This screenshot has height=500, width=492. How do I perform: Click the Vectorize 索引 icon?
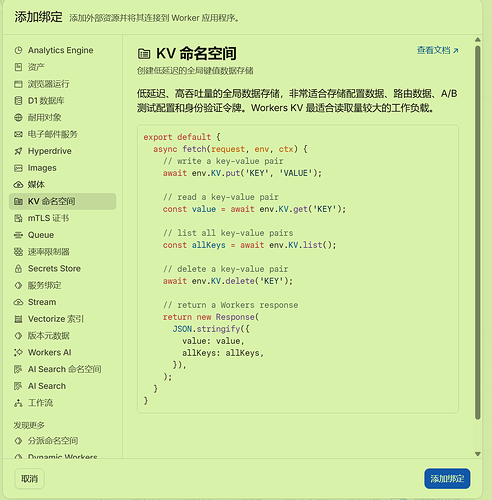click(18, 319)
